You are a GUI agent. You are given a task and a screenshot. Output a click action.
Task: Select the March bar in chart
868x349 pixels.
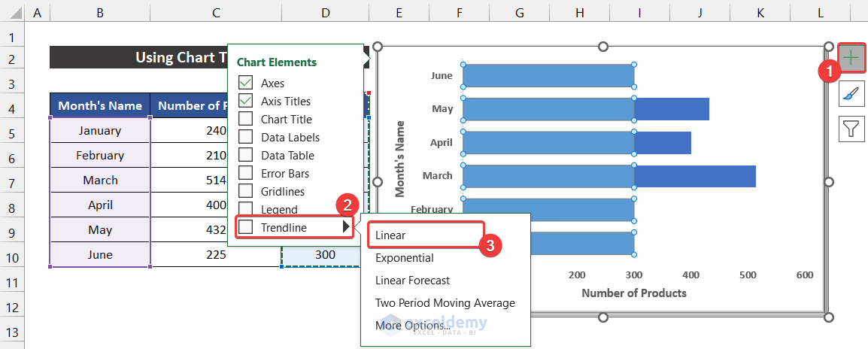(609, 176)
